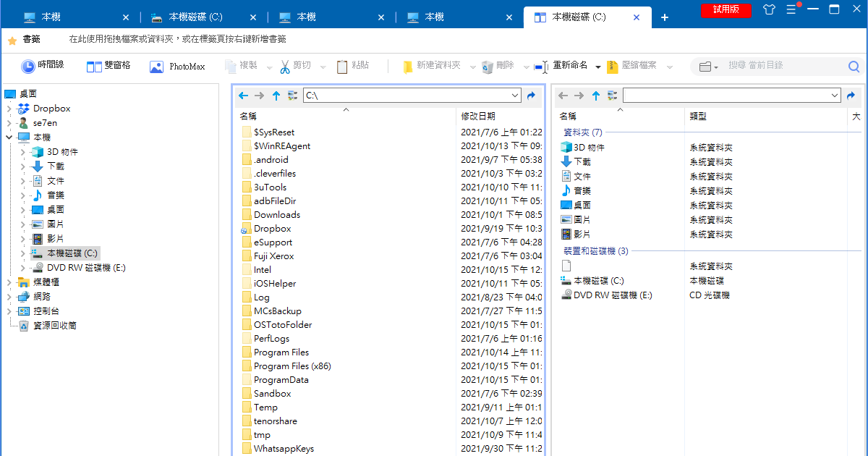
Task: Click the 粘貼 paste clipboard icon
Action: click(341, 66)
